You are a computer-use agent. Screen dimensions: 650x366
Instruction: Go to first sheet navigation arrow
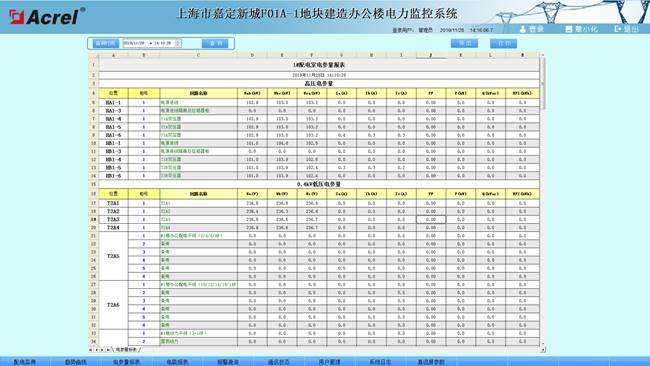91,350
